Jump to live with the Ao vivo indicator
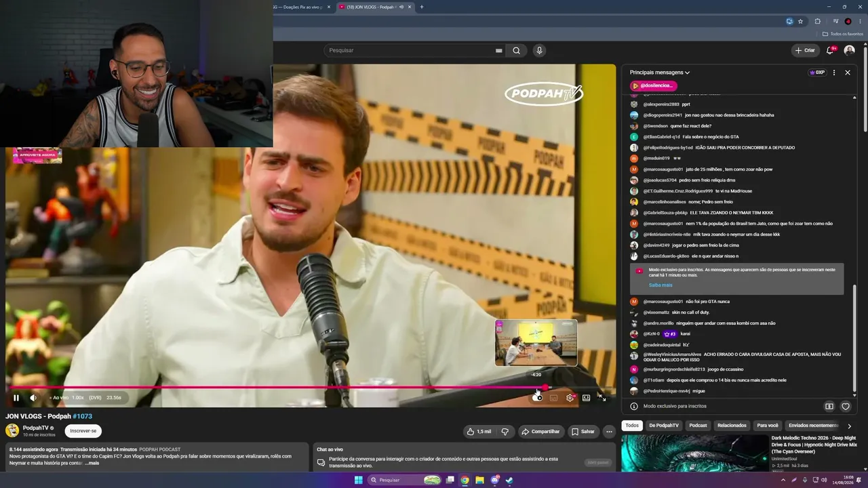Viewport: 868px width, 488px height. pyautogui.click(x=59, y=398)
